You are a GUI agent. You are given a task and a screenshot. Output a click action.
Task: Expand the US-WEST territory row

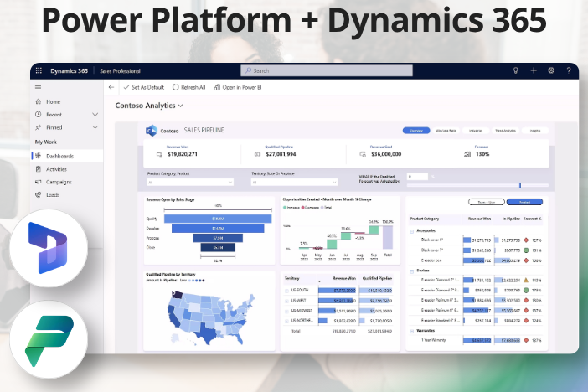(286, 301)
